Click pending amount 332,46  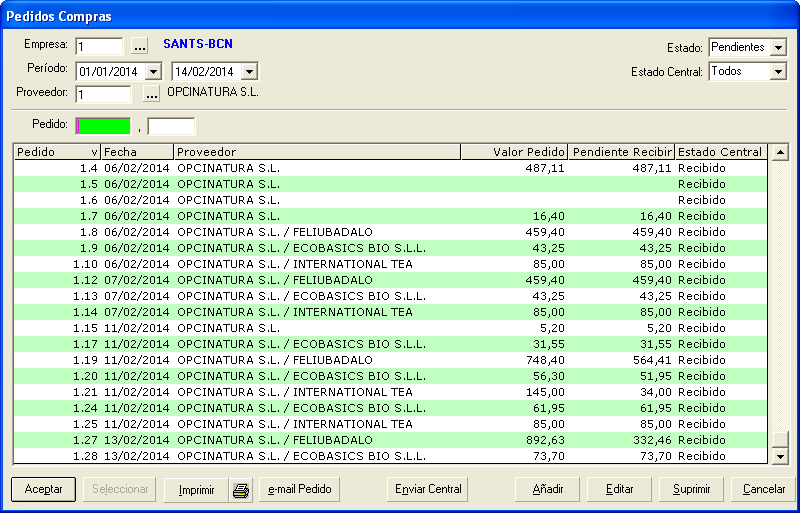click(x=652, y=440)
